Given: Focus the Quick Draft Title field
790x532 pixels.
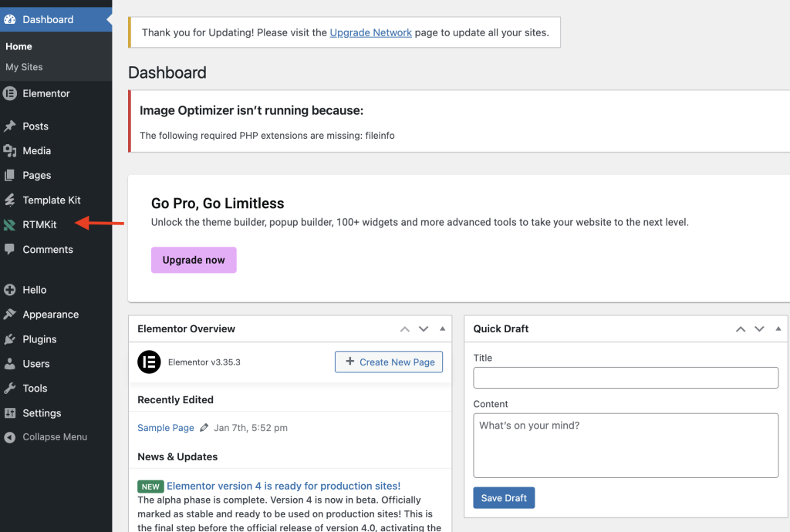Looking at the screenshot, I should coord(626,378).
